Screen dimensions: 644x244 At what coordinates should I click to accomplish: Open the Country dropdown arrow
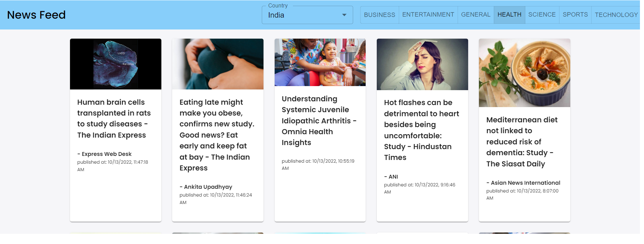(344, 15)
